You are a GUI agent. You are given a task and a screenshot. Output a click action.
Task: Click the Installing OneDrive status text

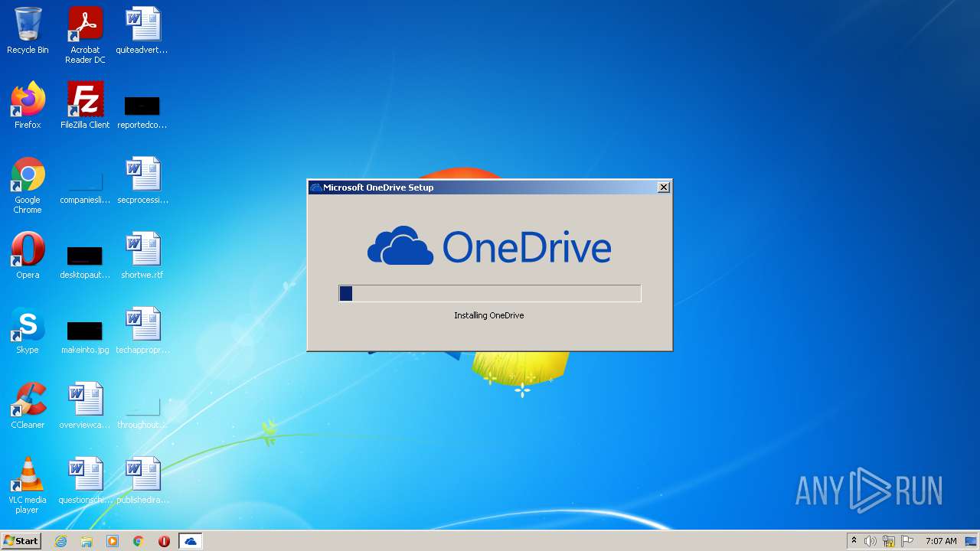[x=488, y=315]
